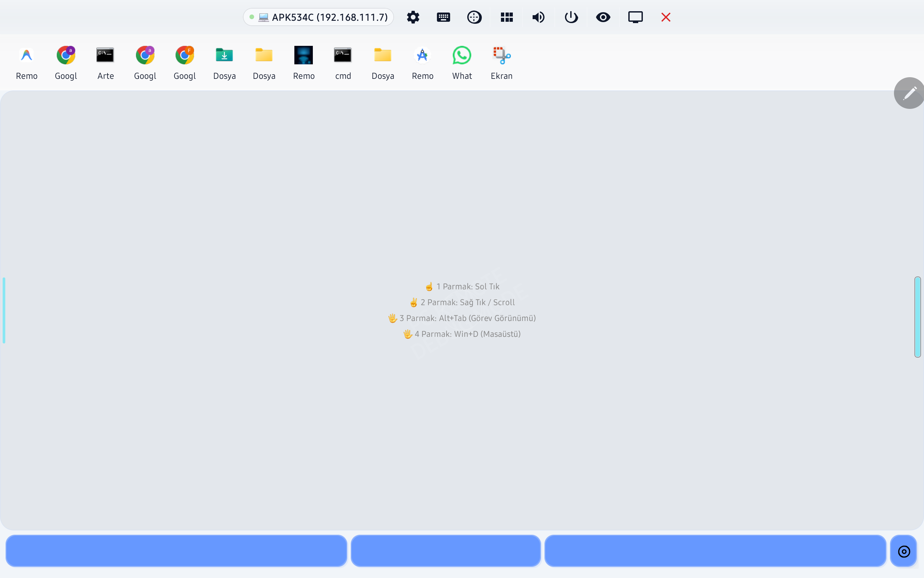This screenshot has width=924, height=578.
Task: Open the Dosya folder right of cmd
Action: click(383, 63)
